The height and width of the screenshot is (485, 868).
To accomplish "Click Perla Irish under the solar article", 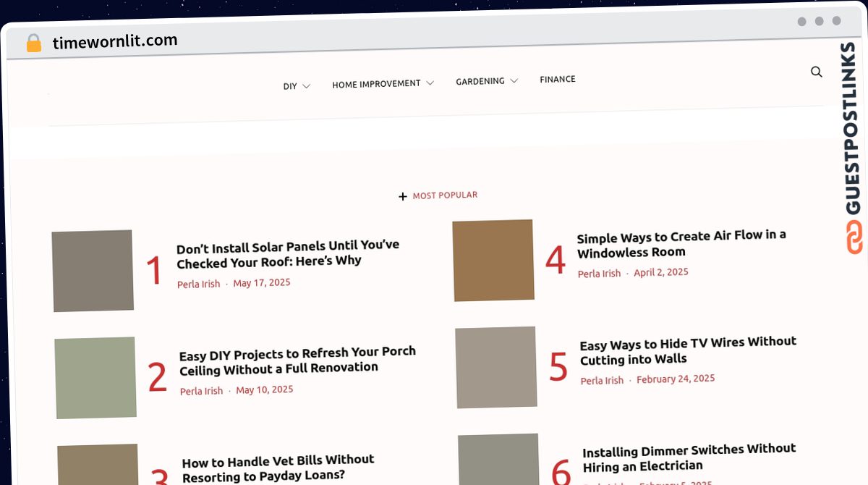I will (x=198, y=284).
